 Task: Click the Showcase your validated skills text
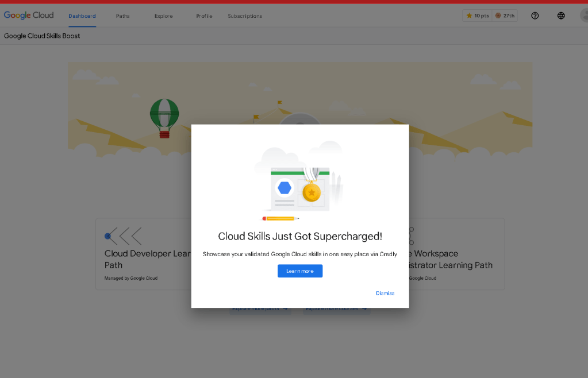300,254
